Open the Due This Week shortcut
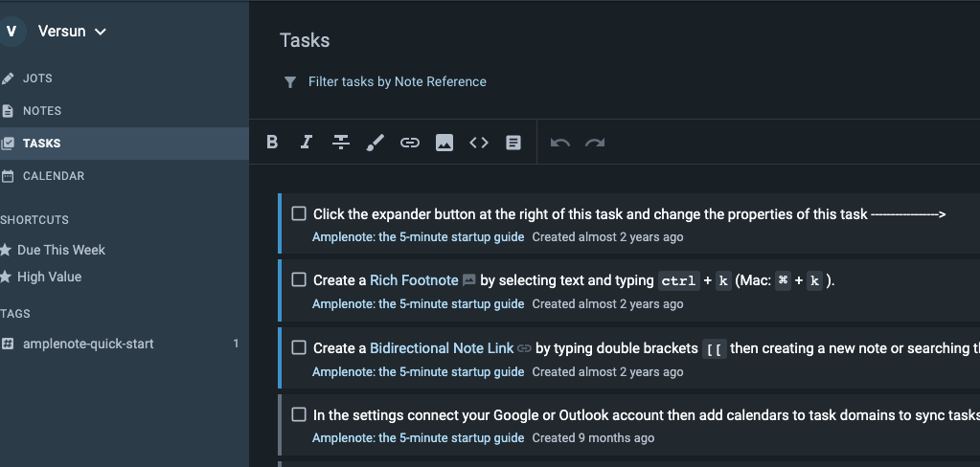 point(61,250)
